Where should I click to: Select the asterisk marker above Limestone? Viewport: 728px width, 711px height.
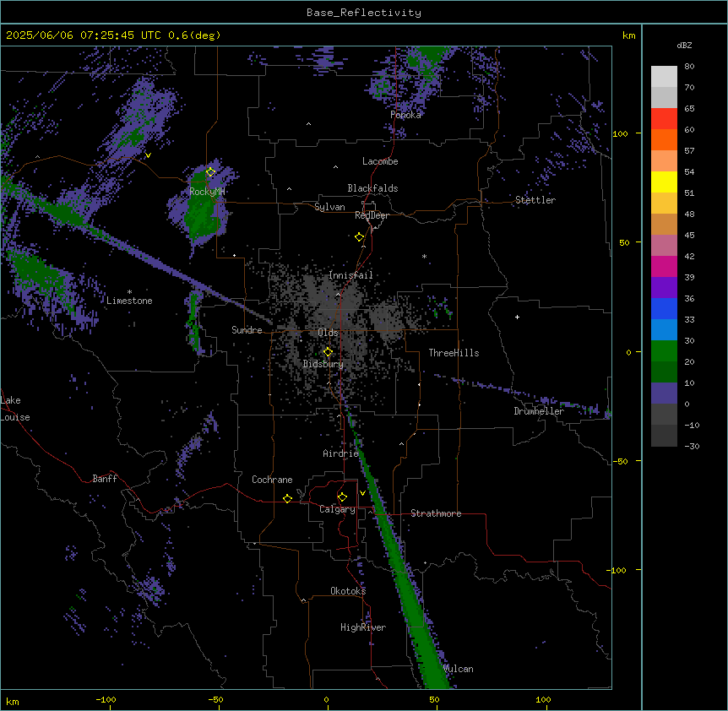pyautogui.click(x=129, y=292)
